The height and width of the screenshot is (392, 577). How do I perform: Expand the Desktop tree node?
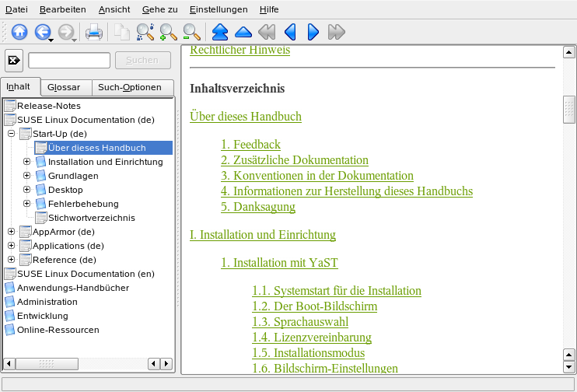(26, 190)
